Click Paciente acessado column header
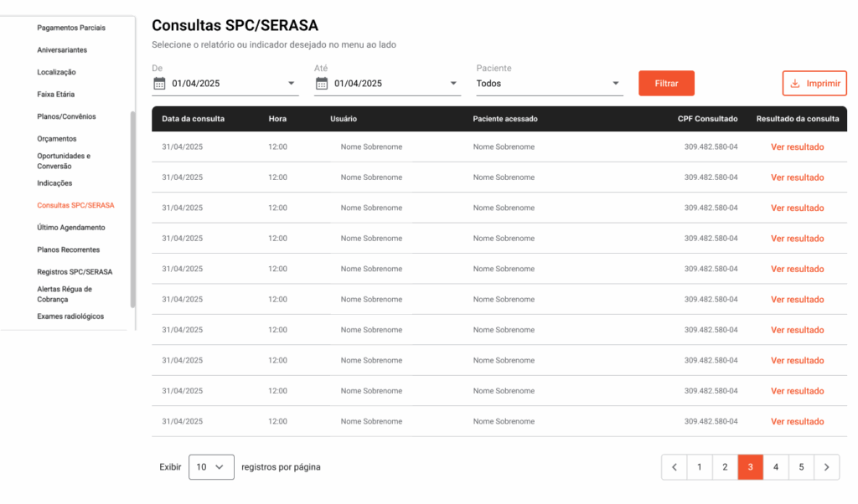This screenshot has width=858, height=504. pyautogui.click(x=505, y=119)
